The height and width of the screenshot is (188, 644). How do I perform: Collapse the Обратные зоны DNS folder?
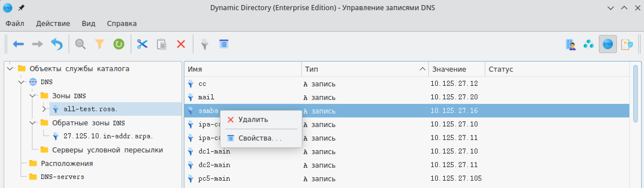33,123
